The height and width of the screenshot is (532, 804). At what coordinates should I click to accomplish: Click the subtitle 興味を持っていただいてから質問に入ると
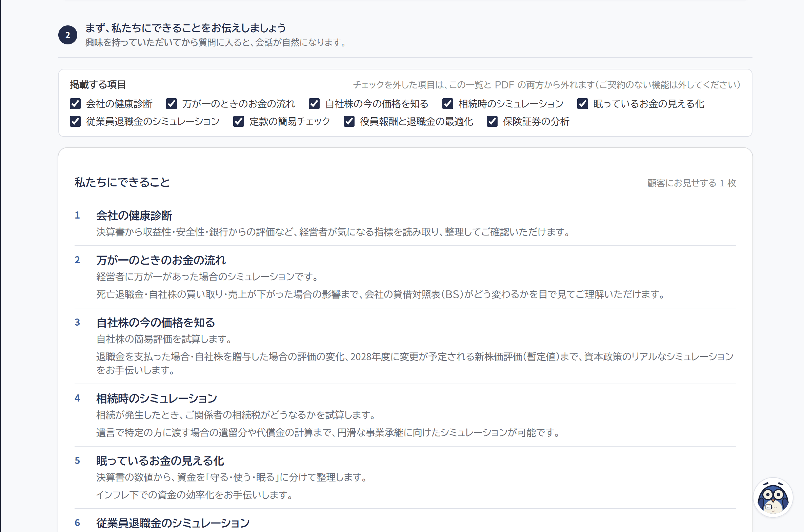pos(216,43)
